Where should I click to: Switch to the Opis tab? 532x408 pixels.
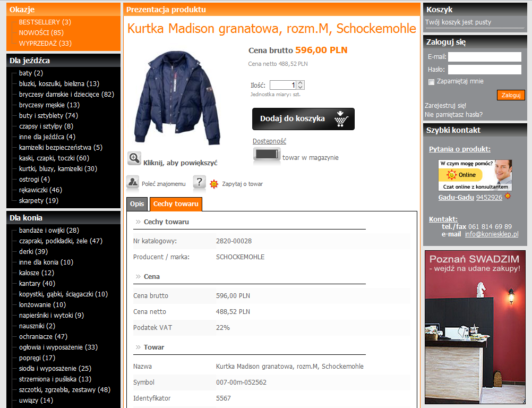[137, 204]
